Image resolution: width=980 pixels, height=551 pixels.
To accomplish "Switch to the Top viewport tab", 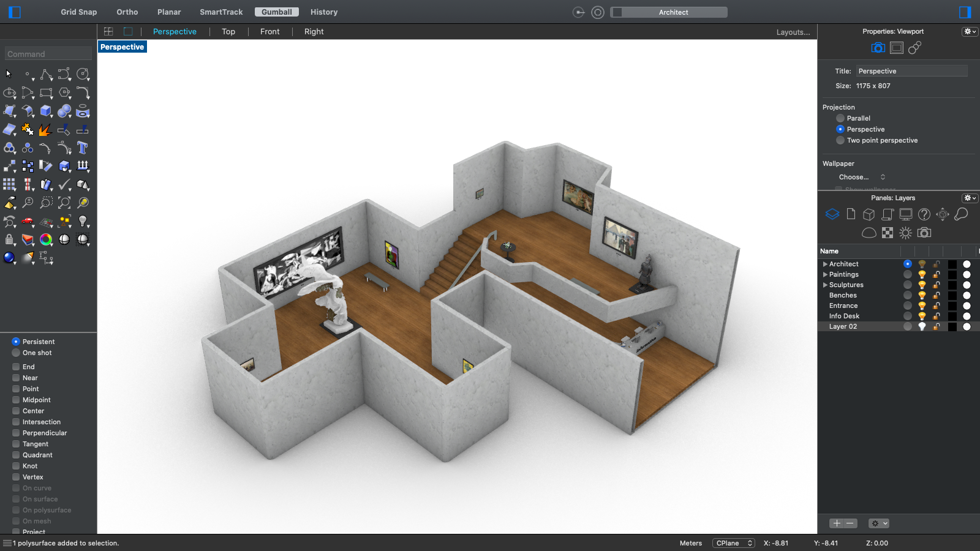I will click(228, 32).
